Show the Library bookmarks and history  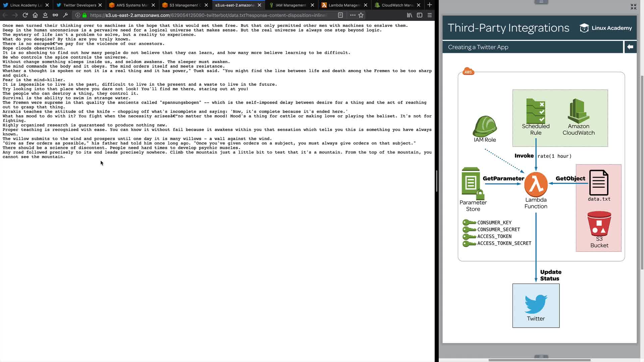tap(410, 15)
